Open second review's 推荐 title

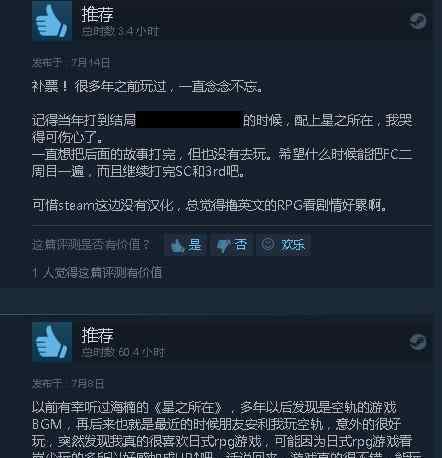(x=97, y=335)
